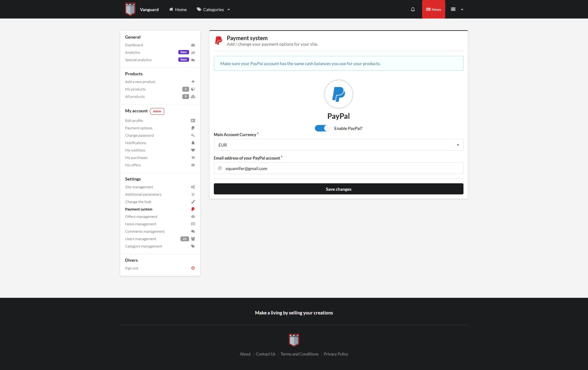Click the large PayPal logo circle

point(338,94)
